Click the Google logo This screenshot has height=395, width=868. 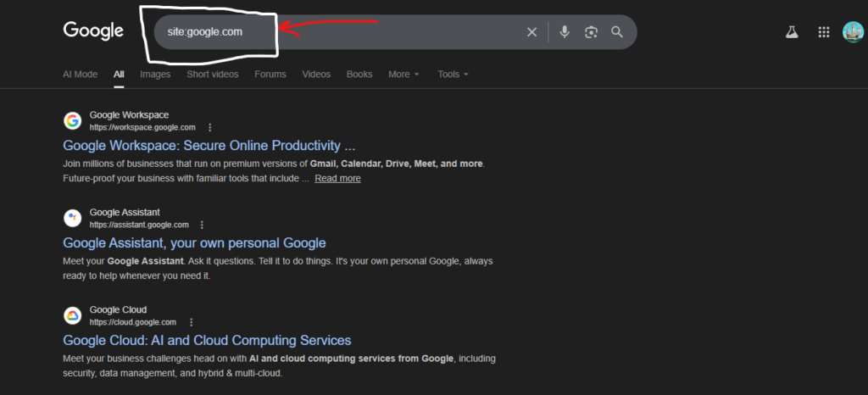point(93,31)
